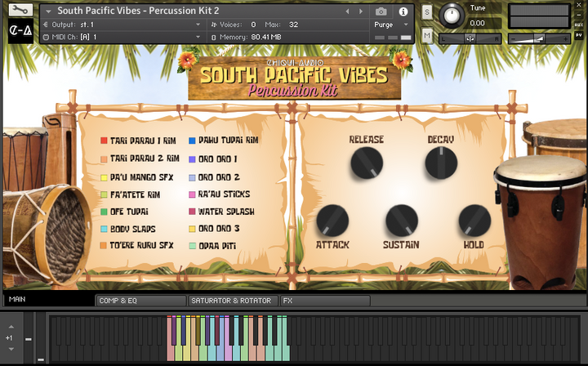Expand the instrument name dropdown arrow
Screen dimensions: 588x366
pyautogui.click(x=48, y=11)
